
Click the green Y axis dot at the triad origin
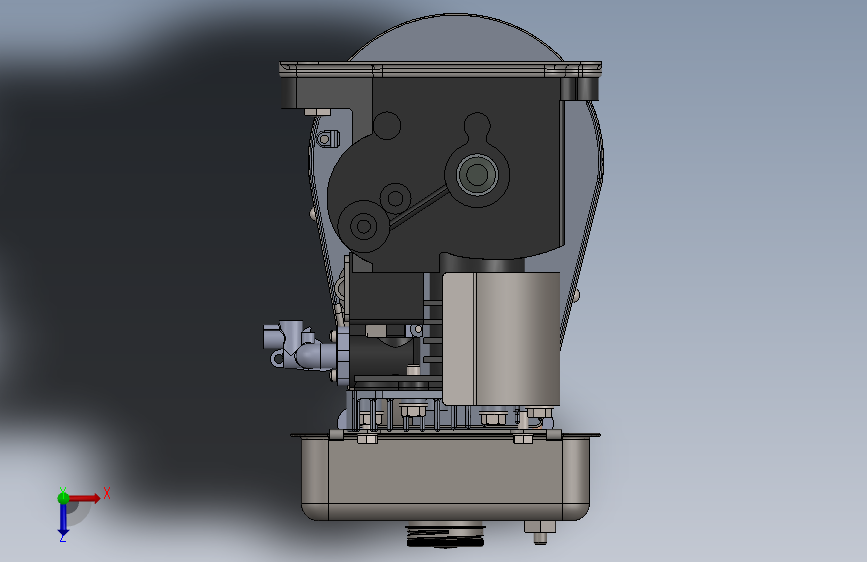pyautogui.click(x=63, y=498)
